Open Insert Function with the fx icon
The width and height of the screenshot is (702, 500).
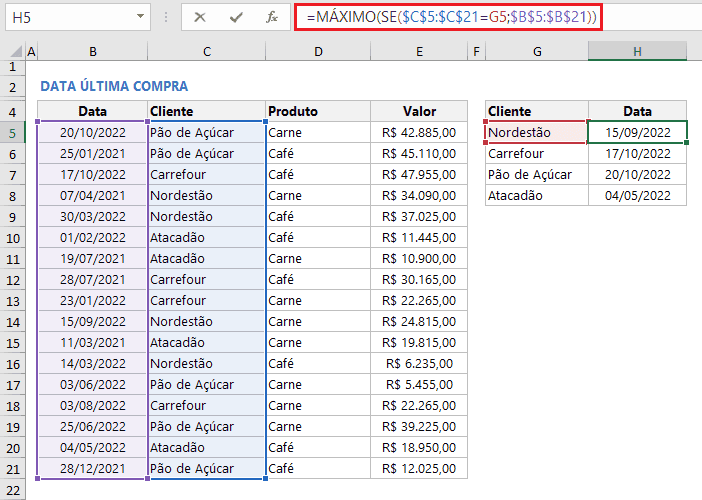271,17
